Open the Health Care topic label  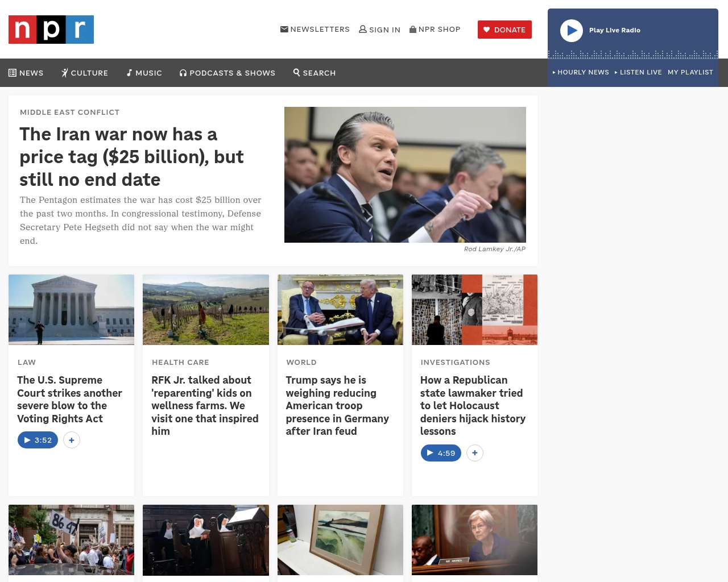point(180,362)
